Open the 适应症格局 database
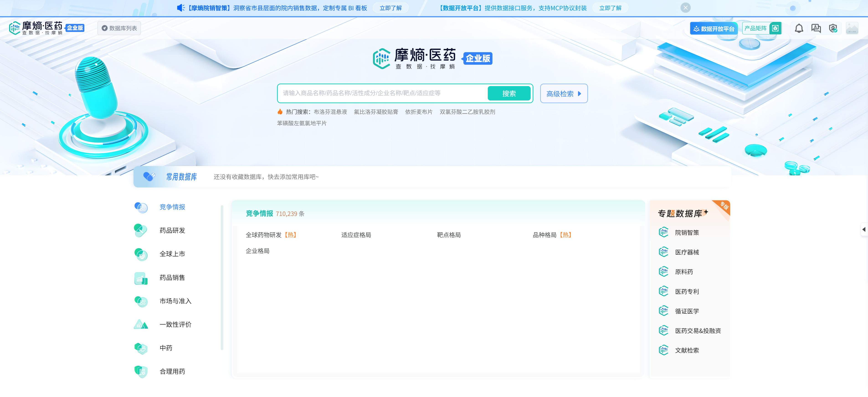Image resolution: width=868 pixels, height=397 pixels. pos(356,235)
